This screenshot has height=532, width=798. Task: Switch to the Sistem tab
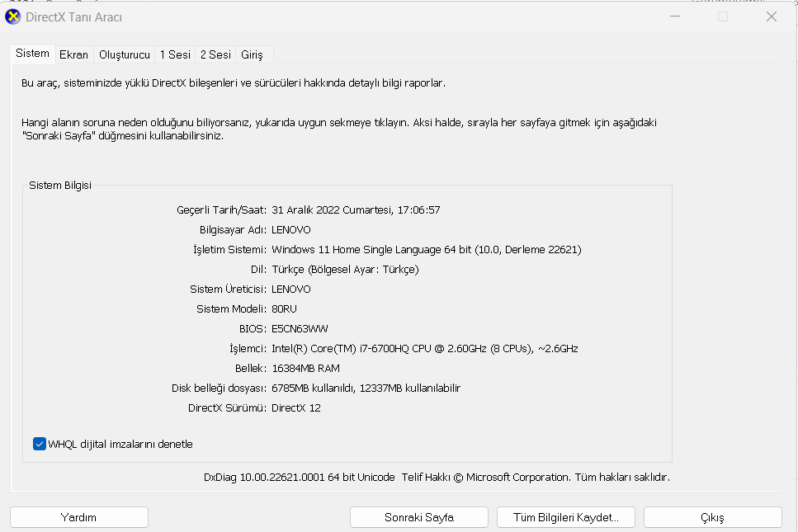[32, 54]
